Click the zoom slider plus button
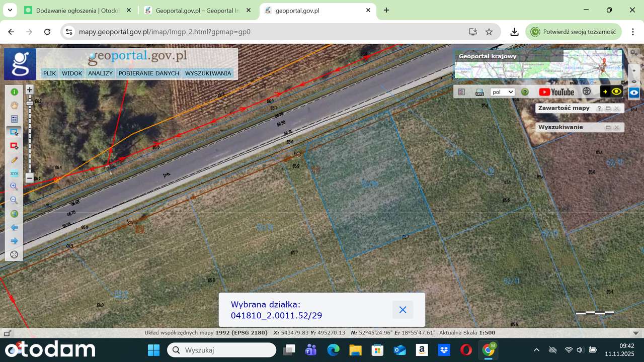Screen dimensions: 644x362 [x=30, y=90]
